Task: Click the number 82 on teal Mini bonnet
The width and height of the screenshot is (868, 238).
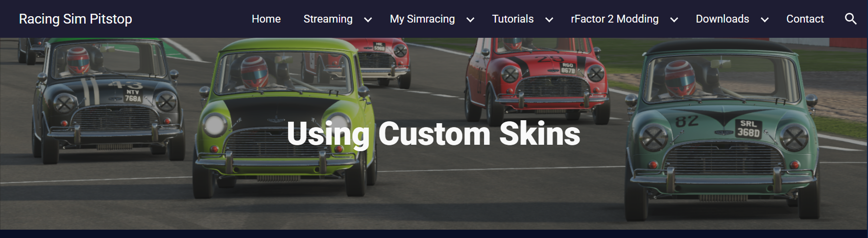Action: click(686, 121)
